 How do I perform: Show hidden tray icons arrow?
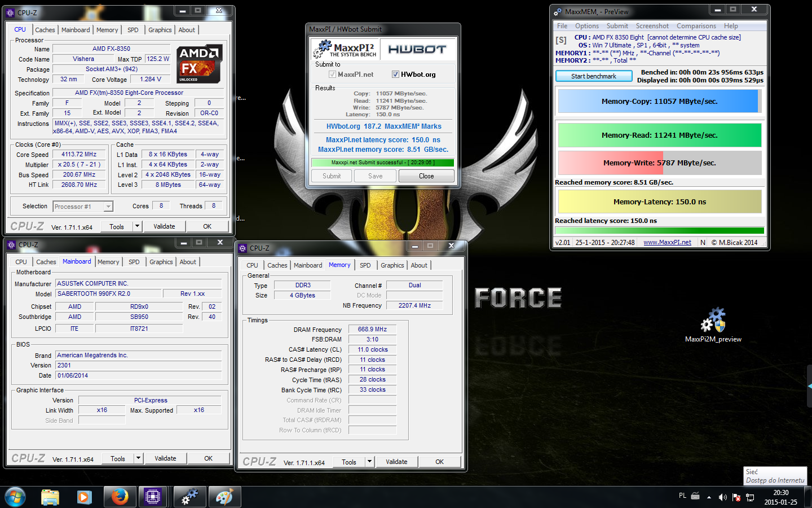click(709, 497)
